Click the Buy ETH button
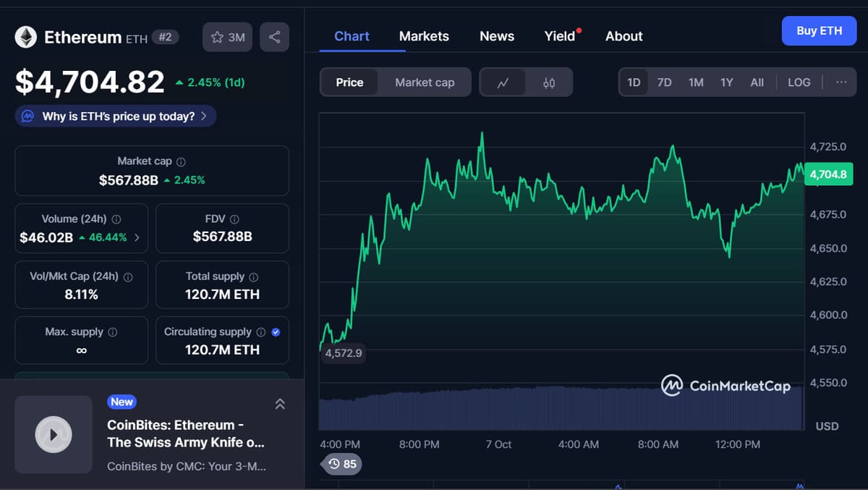The image size is (868, 490). 819,31
